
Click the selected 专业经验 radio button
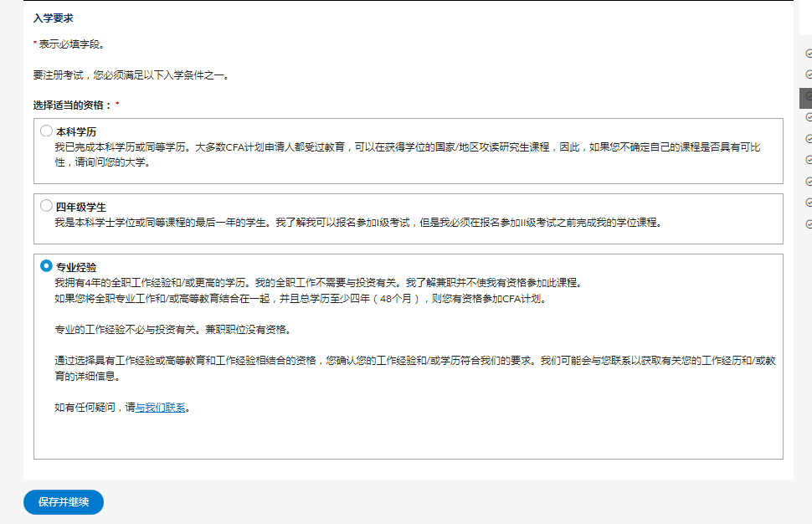(x=46, y=266)
